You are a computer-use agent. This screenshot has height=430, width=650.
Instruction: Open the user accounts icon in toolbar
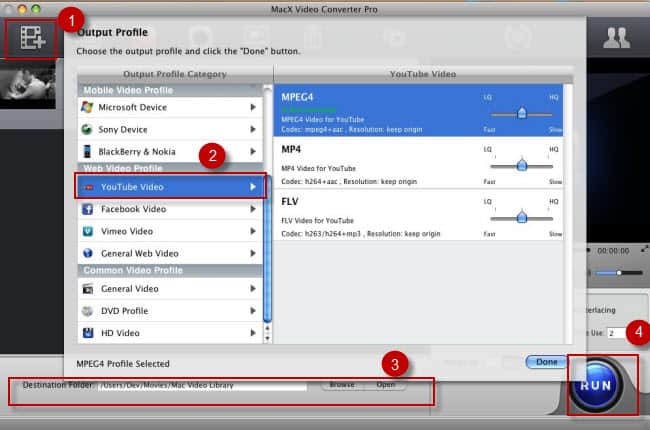tap(616, 38)
